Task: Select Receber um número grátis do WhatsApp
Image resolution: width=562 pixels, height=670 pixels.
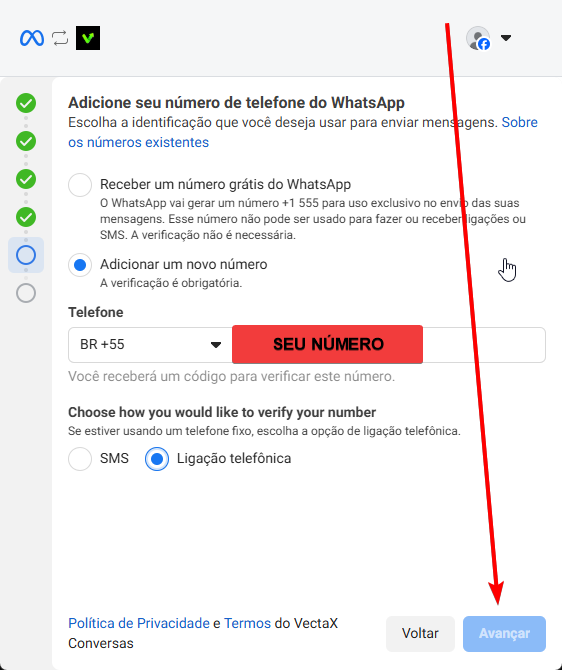Action: click(x=80, y=185)
